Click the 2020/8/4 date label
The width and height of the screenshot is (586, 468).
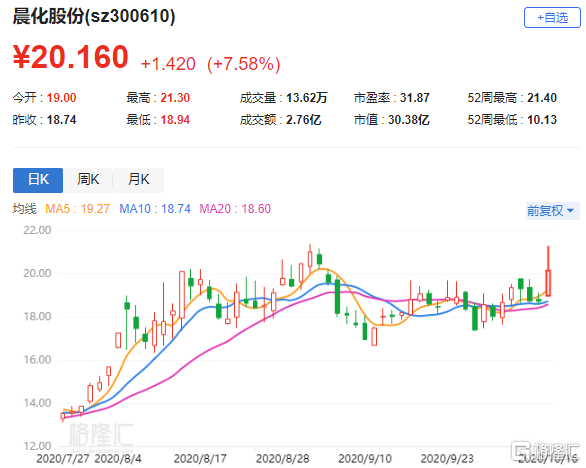point(118,459)
